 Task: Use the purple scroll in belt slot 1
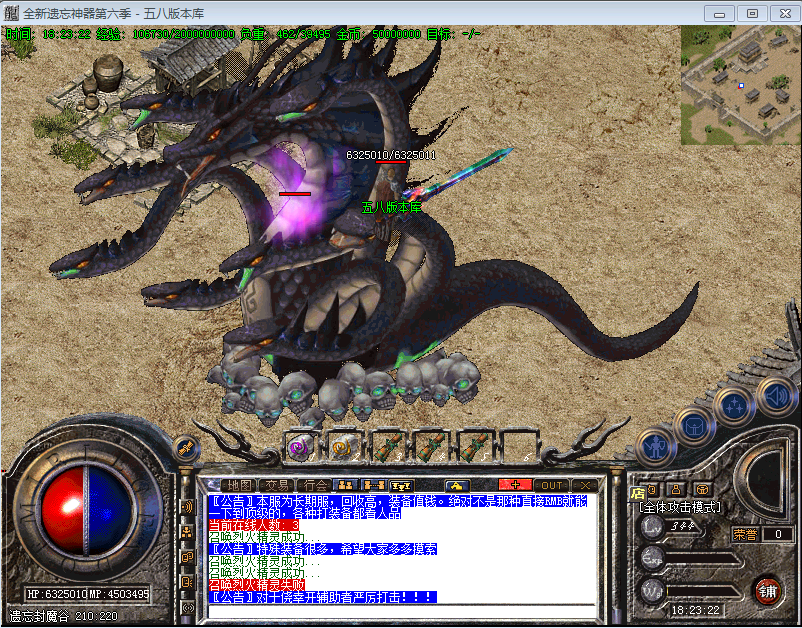tap(299, 447)
